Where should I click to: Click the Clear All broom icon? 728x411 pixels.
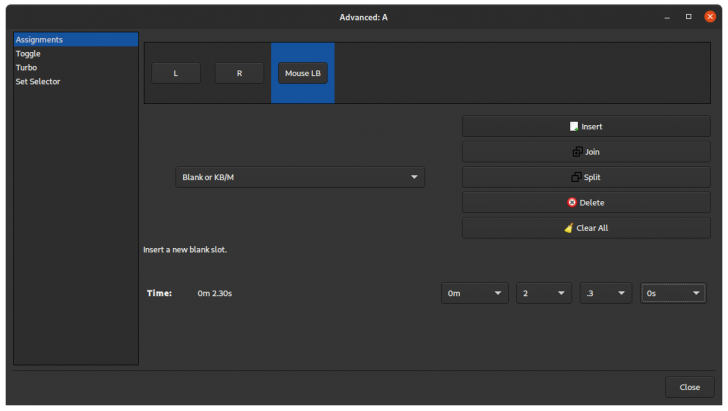pos(569,228)
